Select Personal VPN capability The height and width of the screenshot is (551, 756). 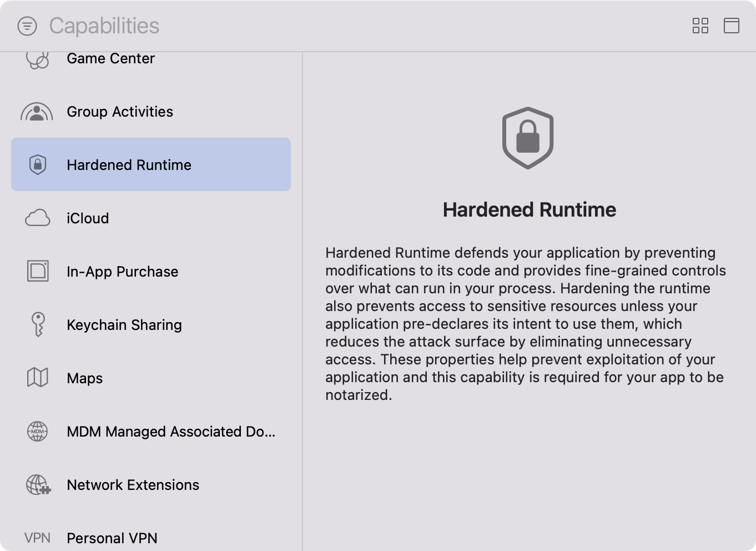[x=151, y=531]
